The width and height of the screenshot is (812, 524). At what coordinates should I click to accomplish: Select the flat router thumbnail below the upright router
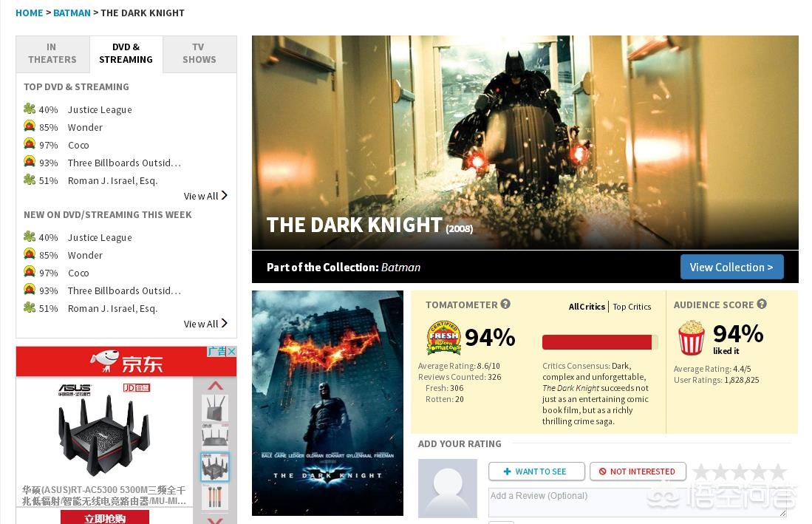[x=215, y=436]
